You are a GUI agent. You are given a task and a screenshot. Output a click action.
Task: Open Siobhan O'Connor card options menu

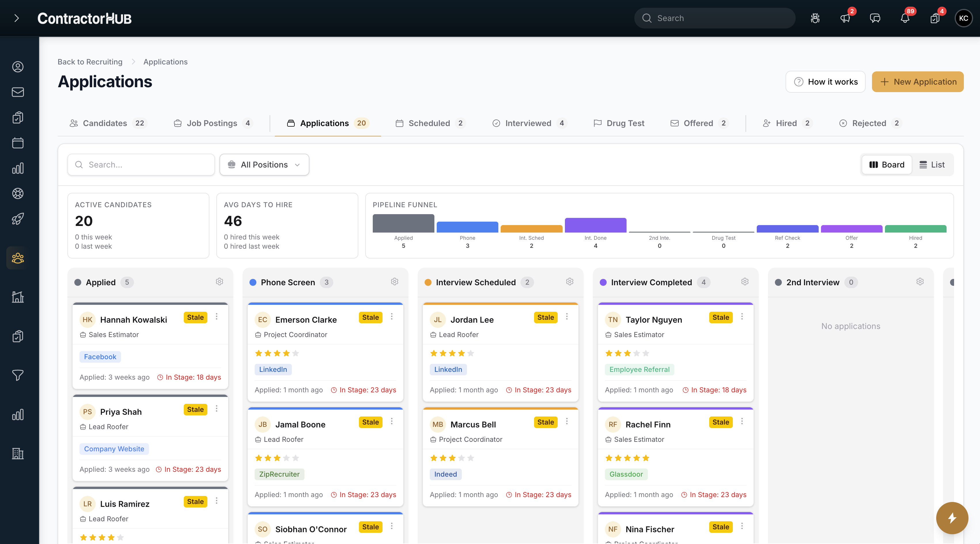click(391, 526)
